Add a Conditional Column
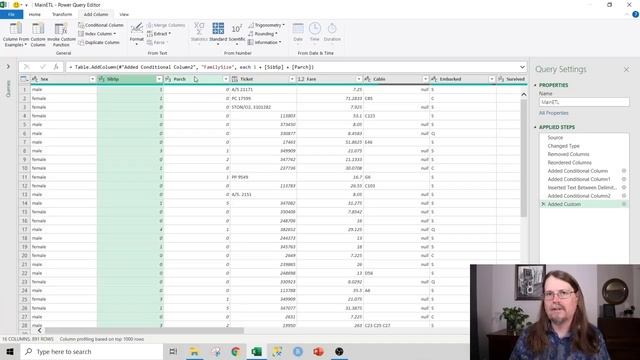Screen dimensions: 640x360 [x=100, y=25]
